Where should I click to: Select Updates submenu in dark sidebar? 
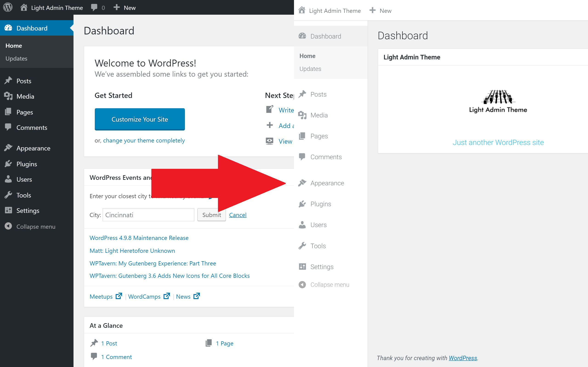pos(16,58)
